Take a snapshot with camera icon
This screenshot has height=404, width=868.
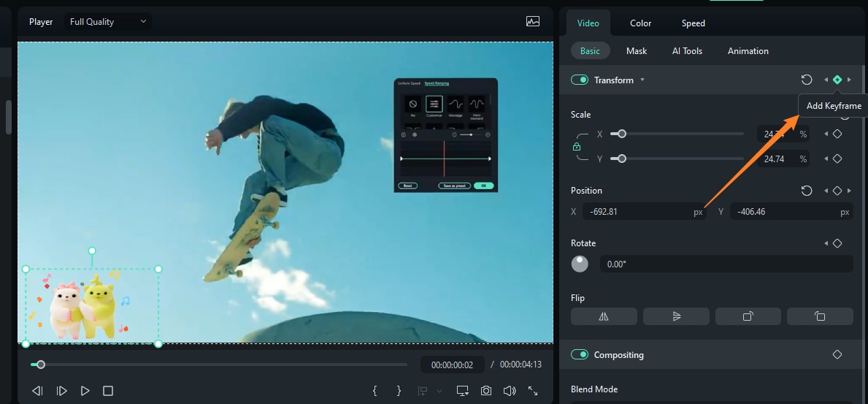[486, 391]
